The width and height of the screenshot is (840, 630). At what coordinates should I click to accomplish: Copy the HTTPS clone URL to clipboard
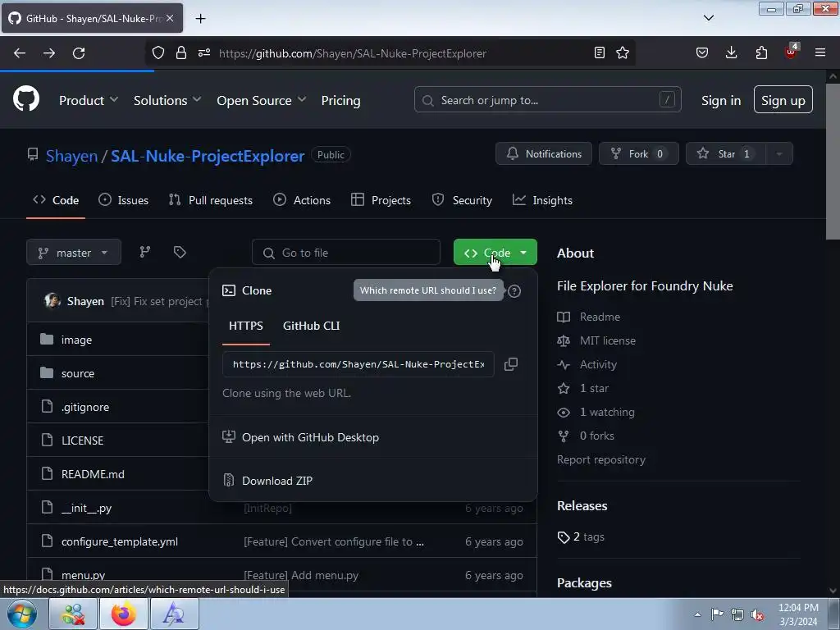click(x=510, y=364)
